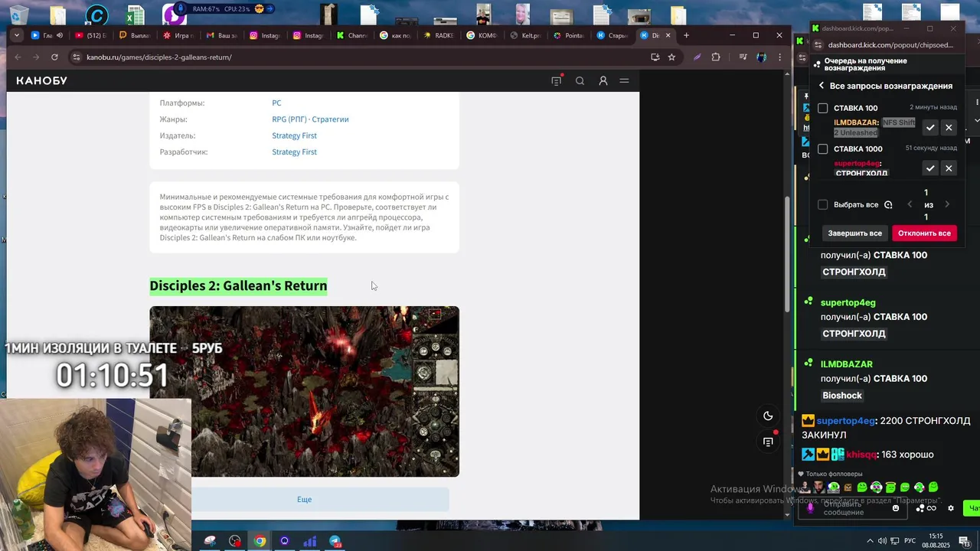This screenshot has height=551, width=980.
Task: Click the kanobu.ru address bar
Action: 360,57
